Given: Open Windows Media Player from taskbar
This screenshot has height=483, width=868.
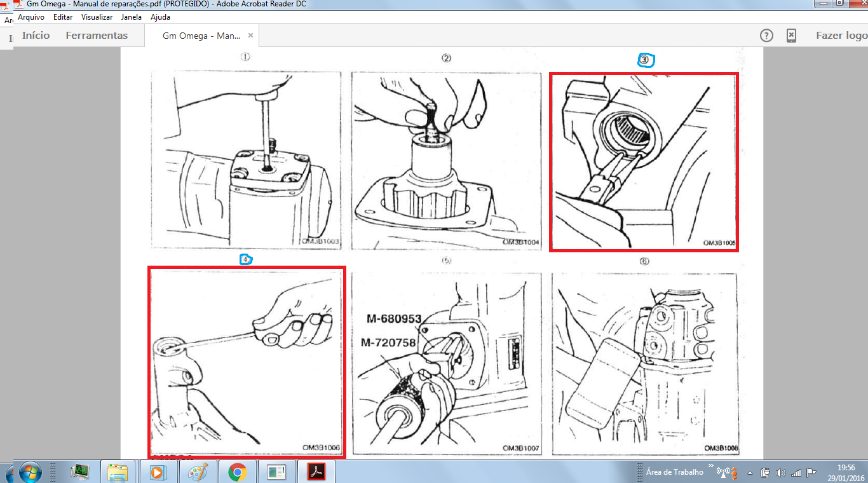Looking at the screenshot, I should (x=158, y=472).
